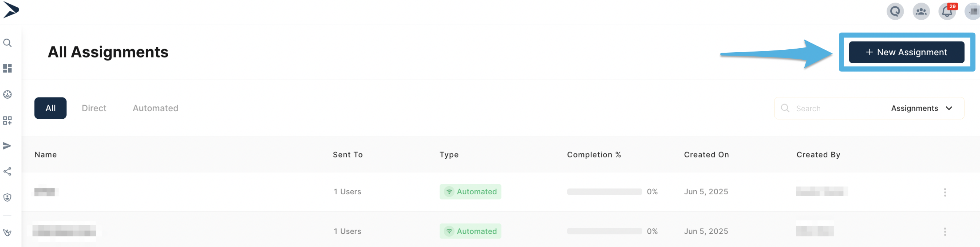Click the New Assignment button
The image size is (980, 247).
coord(906,53)
